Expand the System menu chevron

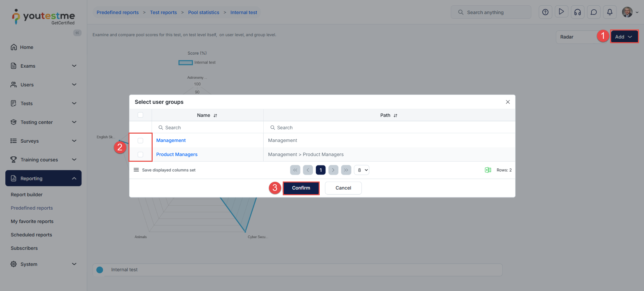click(74, 264)
